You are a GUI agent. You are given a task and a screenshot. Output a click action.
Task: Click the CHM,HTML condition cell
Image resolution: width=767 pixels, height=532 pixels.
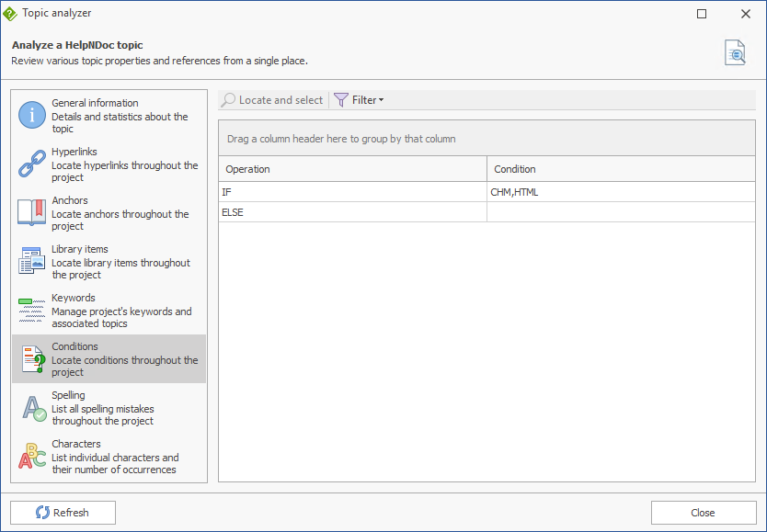[x=621, y=192]
